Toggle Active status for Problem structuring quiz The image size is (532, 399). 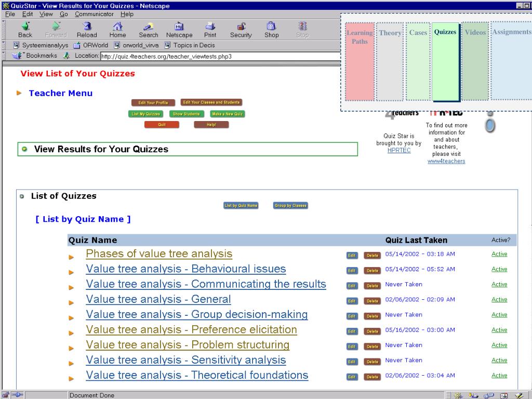coord(499,345)
